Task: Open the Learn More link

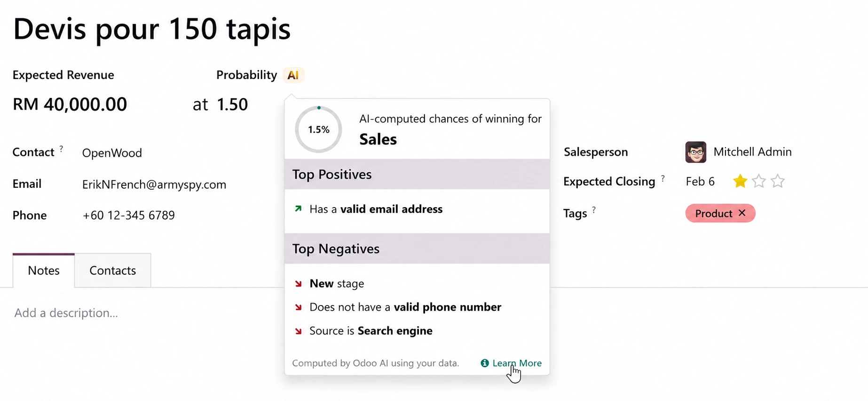Action: point(517,363)
